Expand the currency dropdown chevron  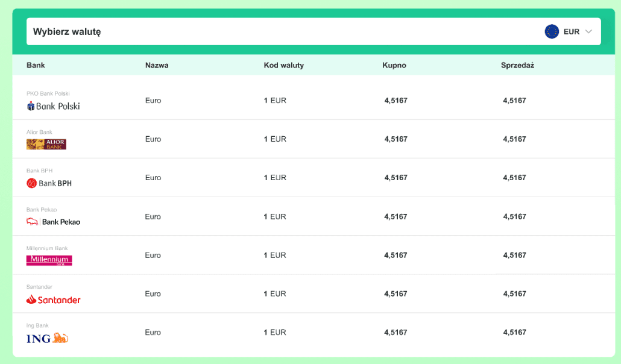point(588,32)
